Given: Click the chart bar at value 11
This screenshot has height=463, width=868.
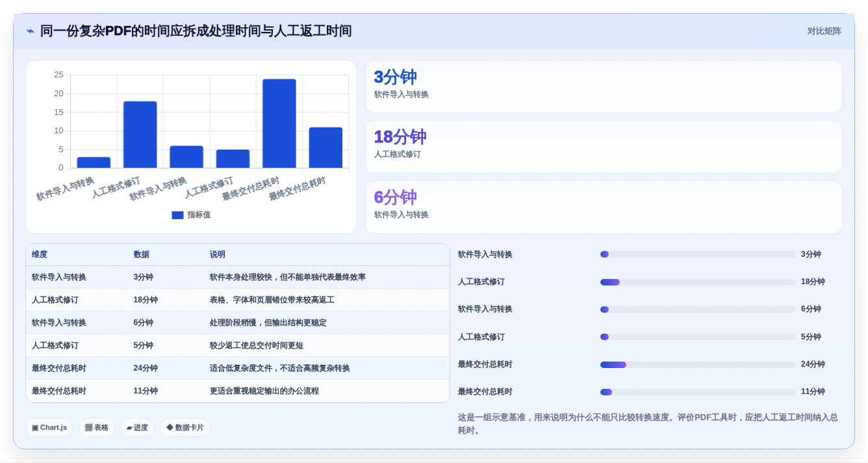Looking at the screenshot, I should pyautogui.click(x=325, y=148).
